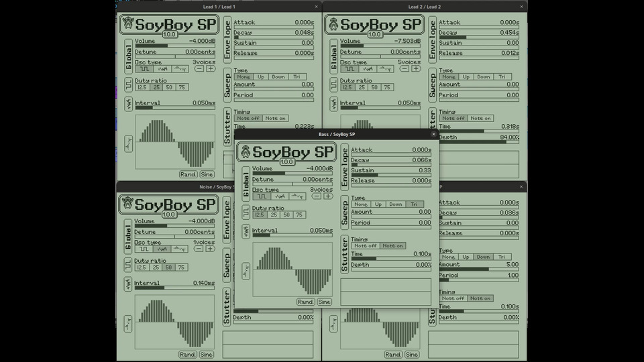
Task: Choose sweep type Down in bottom-right window
Action: [483, 257]
